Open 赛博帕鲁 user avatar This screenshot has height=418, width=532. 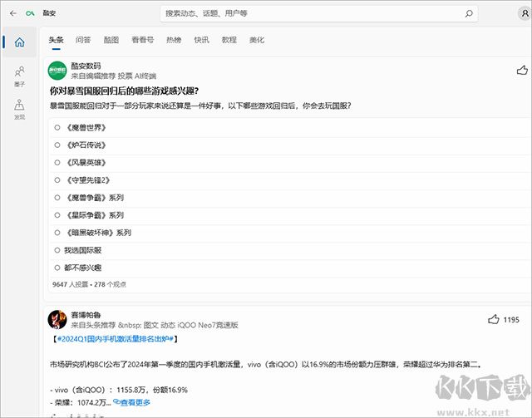point(57,320)
